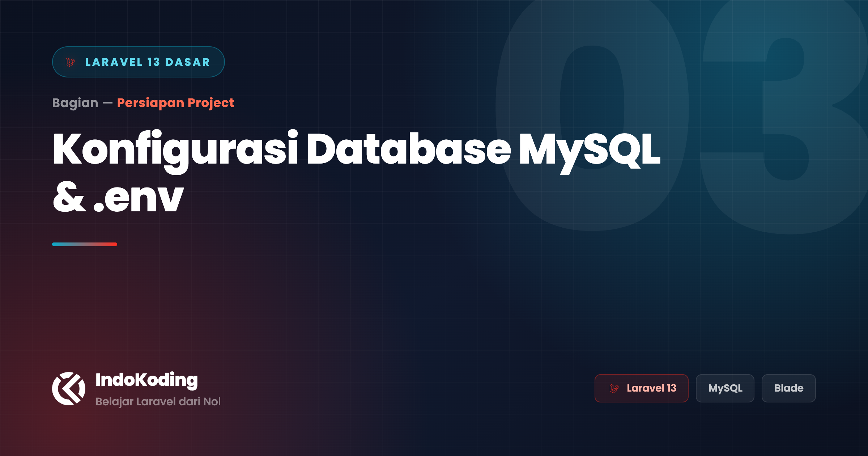Click the Laravel logo icon in top badge

[70, 62]
